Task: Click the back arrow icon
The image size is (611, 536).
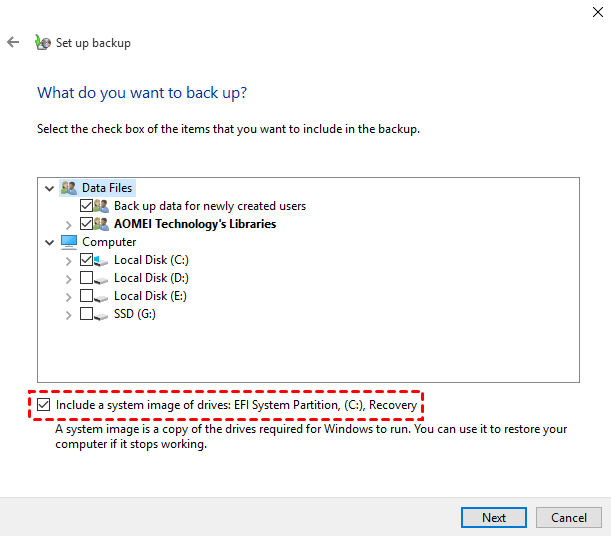Action: click(x=13, y=43)
